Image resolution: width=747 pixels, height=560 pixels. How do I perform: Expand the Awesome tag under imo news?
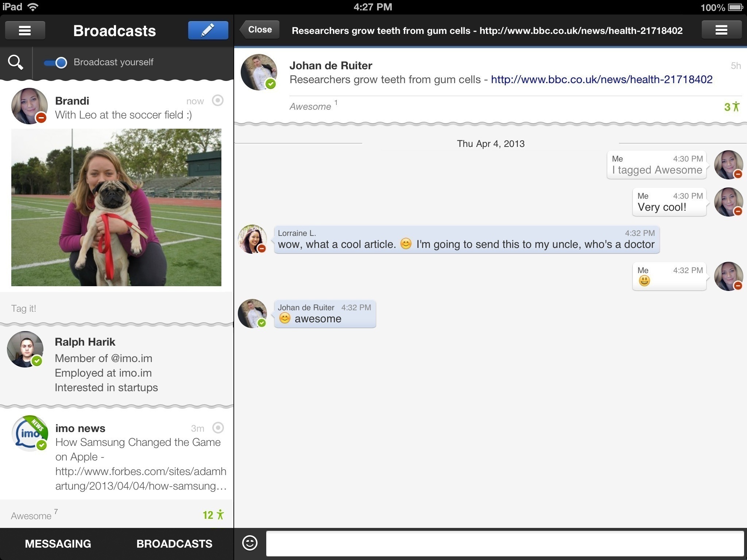[x=31, y=516]
